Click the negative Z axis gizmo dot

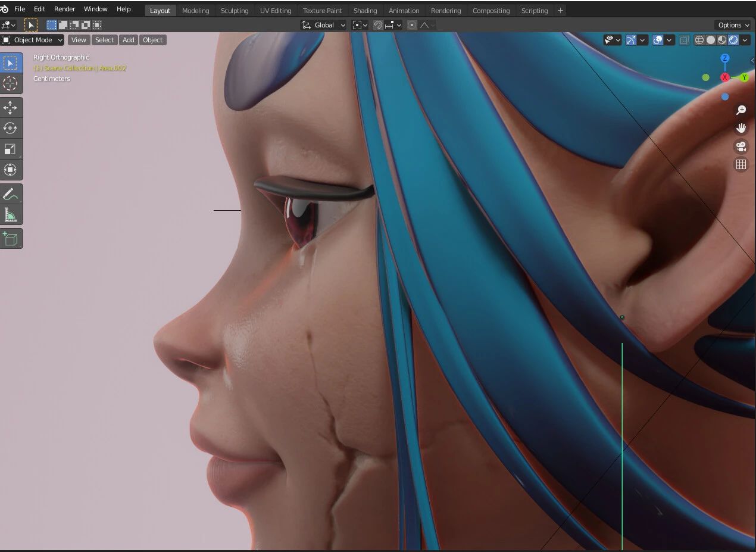click(725, 96)
